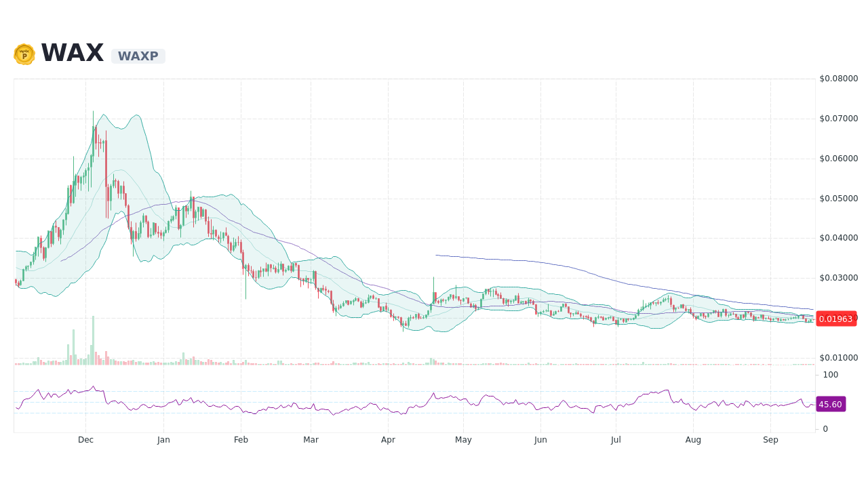
Task: Click the $0.01000 axis label
Action: (839, 357)
